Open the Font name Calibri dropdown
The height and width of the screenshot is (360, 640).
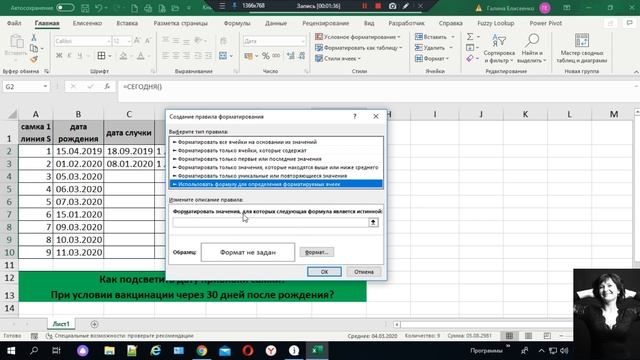click(x=109, y=41)
